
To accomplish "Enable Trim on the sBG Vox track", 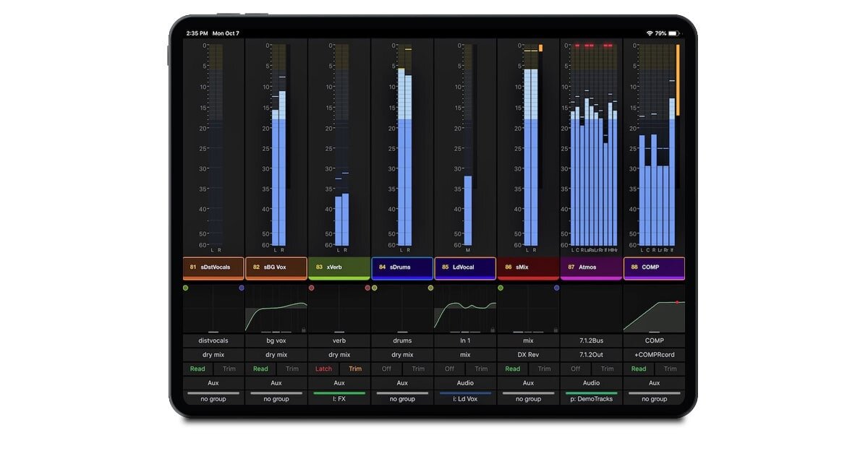I will pyautogui.click(x=292, y=369).
